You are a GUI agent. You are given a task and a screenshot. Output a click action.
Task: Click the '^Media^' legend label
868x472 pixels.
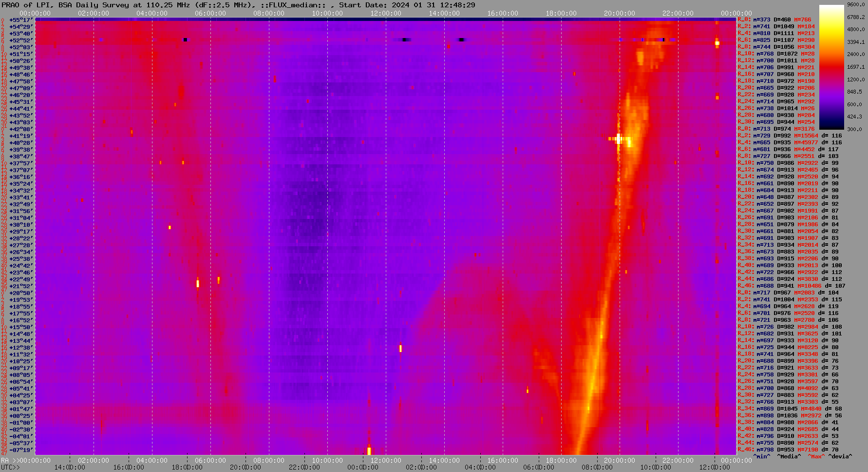[x=789, y=456]
